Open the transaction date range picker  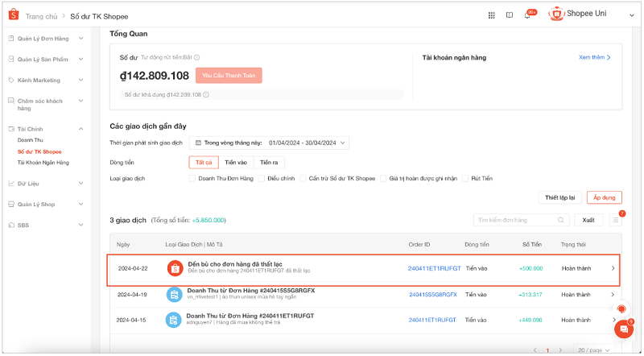tap(269, 143)
